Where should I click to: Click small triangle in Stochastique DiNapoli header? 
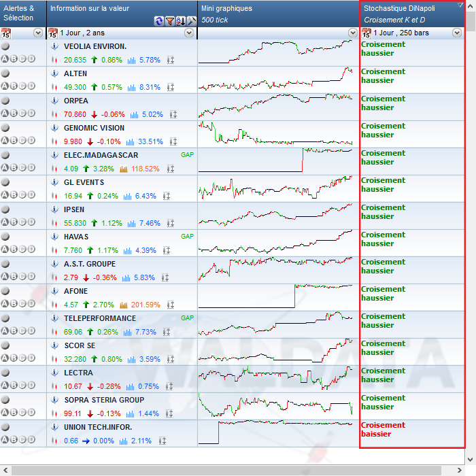tap(460, 5)
